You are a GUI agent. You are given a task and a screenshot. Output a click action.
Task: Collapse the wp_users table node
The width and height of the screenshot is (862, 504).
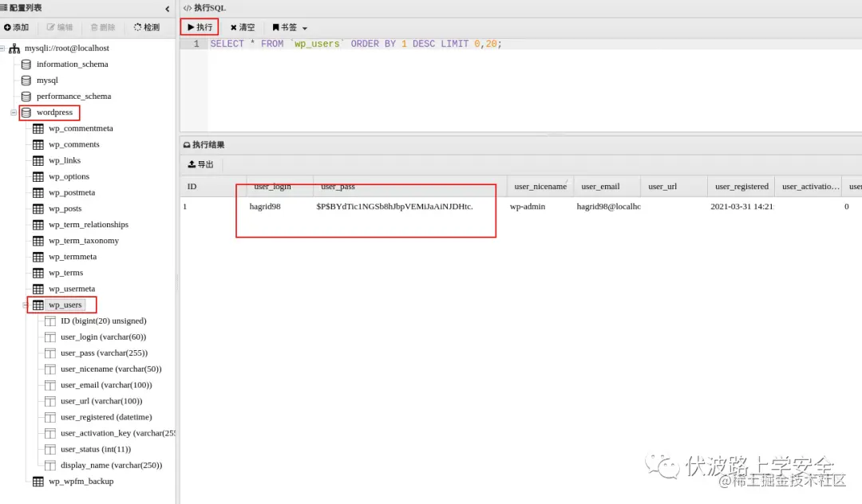pos(26,305)
